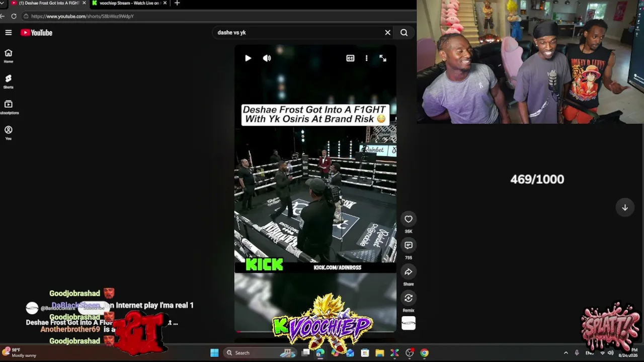Click the Short title 'Deshae Frost Got Into A F1GHT'

[314, 109]
